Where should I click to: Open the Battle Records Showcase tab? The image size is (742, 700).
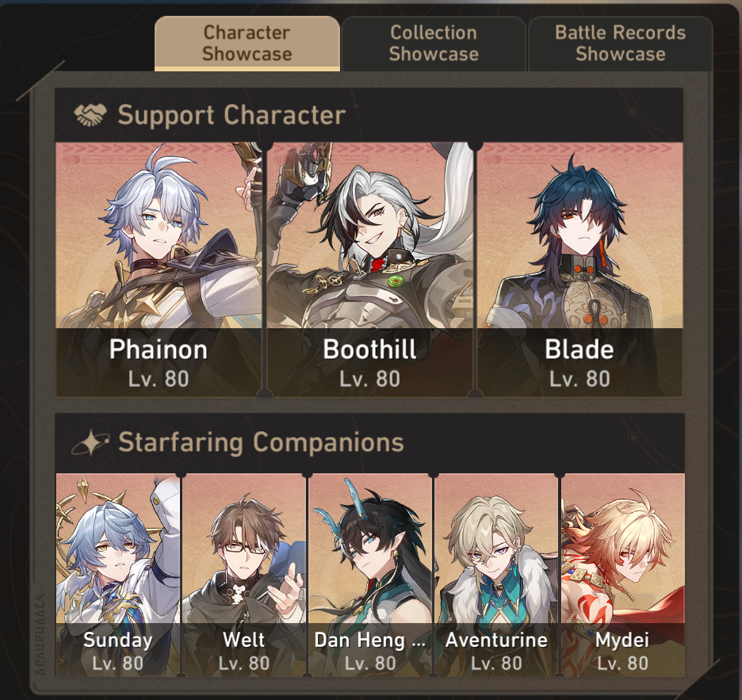[x=621, y=44]
